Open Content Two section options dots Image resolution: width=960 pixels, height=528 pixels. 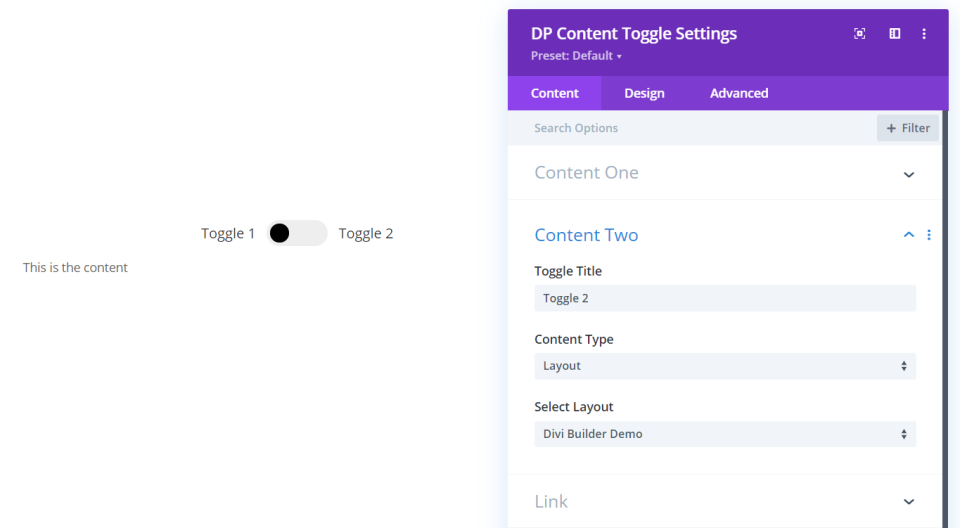929,235
